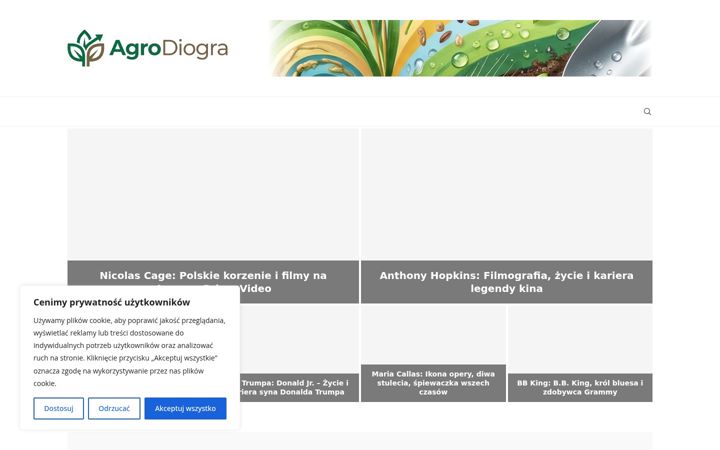Click 'Cenimy prywatność użytkowników' heading
The width and height of the screenshot is (720, 450).
[112, 302]
